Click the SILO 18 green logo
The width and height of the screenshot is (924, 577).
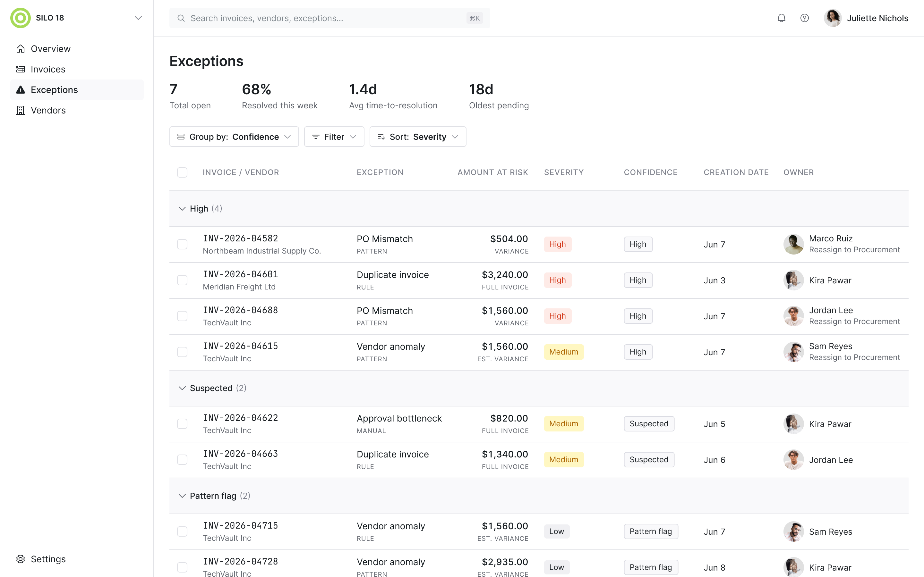(20, 18)
